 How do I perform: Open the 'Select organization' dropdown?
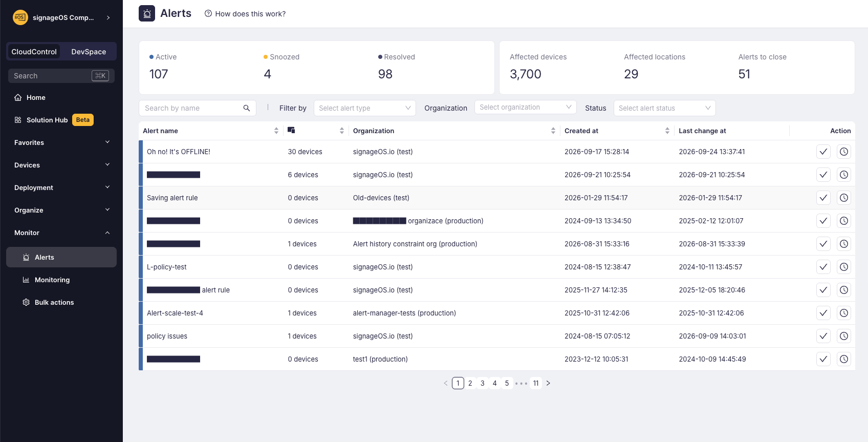pos(525,107)
